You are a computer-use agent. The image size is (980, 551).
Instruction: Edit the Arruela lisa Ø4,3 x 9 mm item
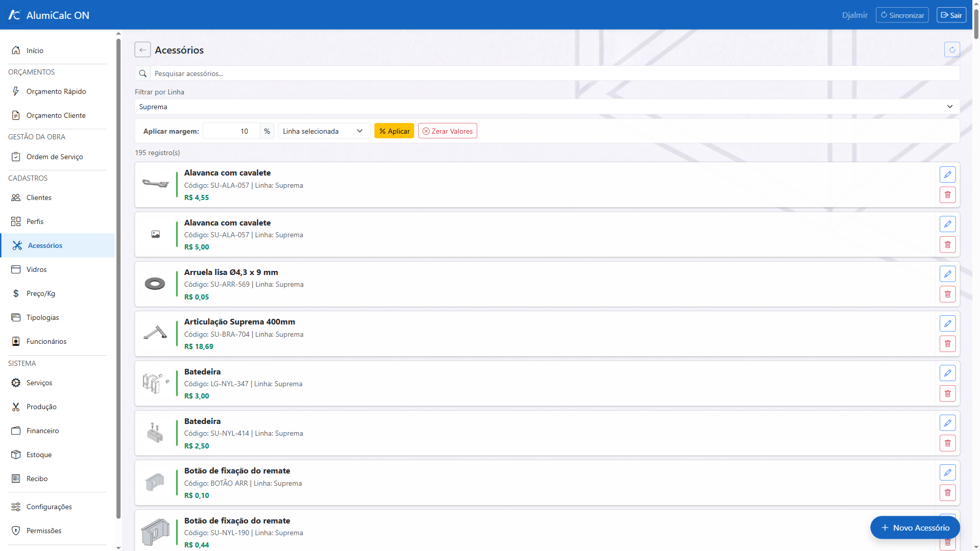pyautogui.click(x=947, y=274)
